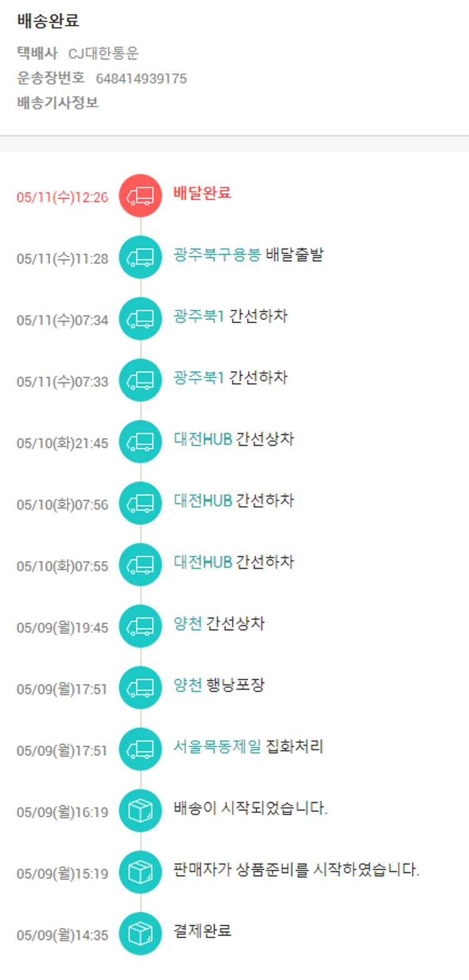Click the box icon beside 배송이 시작되었습니다
Viewport: 469px width, 980px height.
tap(140, 810)
